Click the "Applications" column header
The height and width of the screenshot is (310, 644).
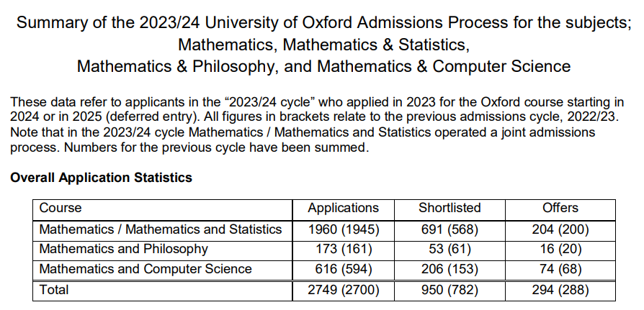tap(344, 208)
